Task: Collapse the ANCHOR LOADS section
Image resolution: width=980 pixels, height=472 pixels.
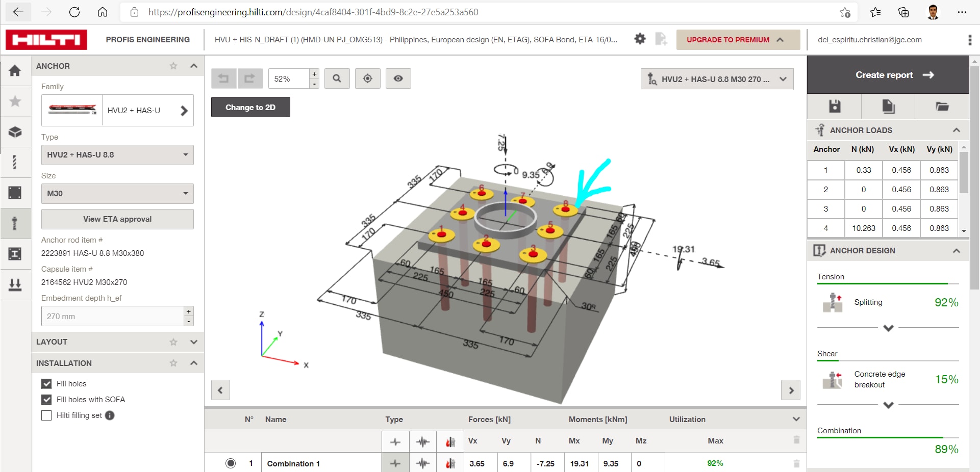Action: click(x=957, y=130)
